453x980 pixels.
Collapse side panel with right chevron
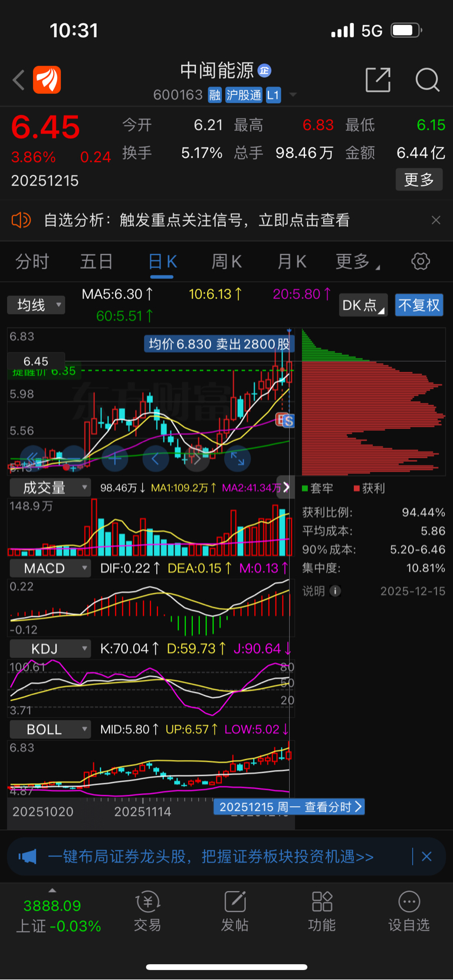tap(286, 487)
